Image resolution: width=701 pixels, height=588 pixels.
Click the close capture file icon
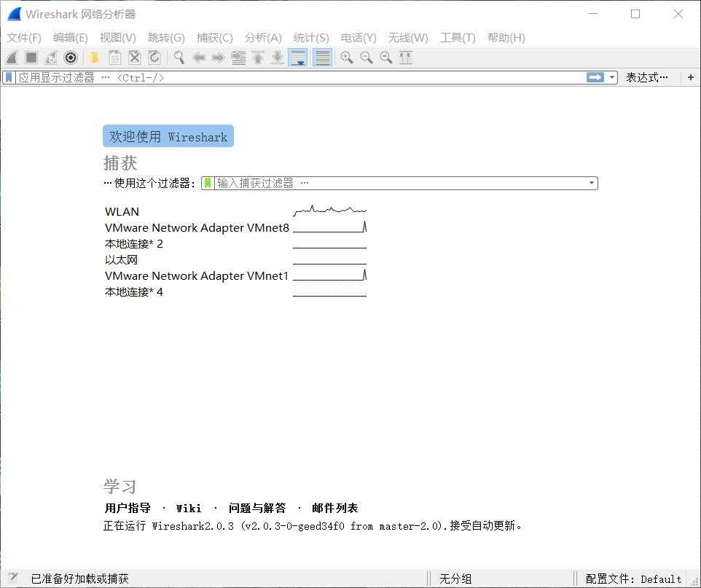[x=135, y=58]
